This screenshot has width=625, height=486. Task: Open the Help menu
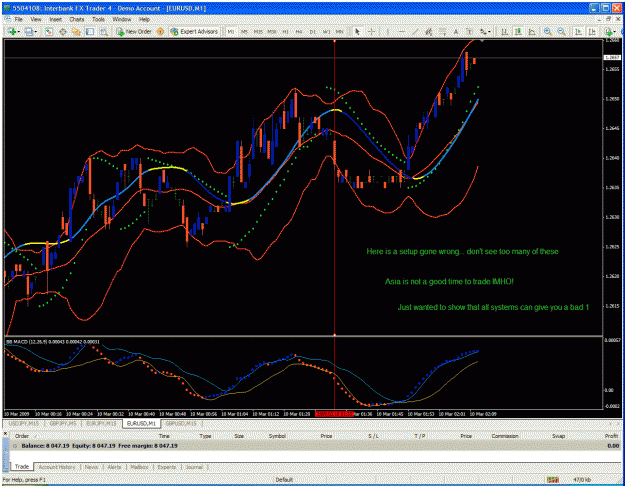[x=144, y=19]
